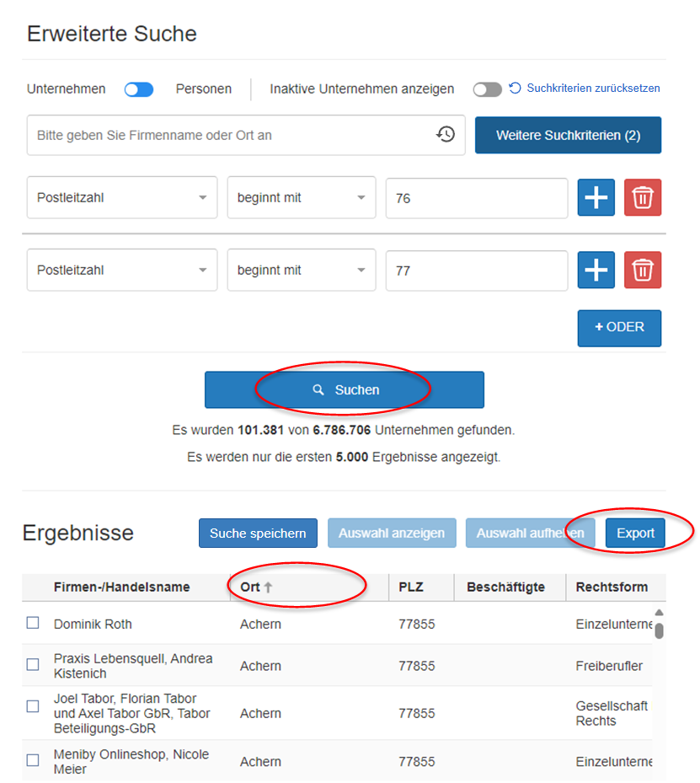Viewport: 700px width, 783px height.
Task: Open the second 'beginnt mit' operator dropdown
Action: [x=301, y=271]
